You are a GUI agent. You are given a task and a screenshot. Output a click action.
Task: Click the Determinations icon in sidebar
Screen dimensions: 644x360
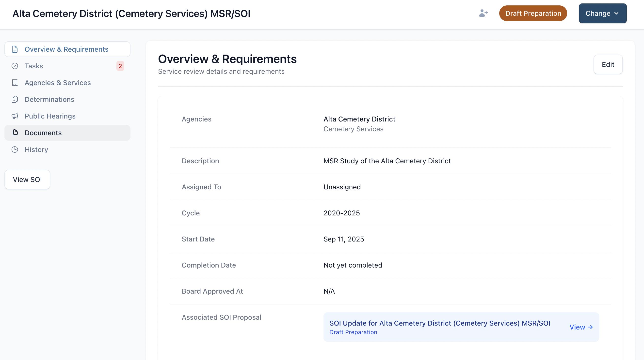click(15, 99)
